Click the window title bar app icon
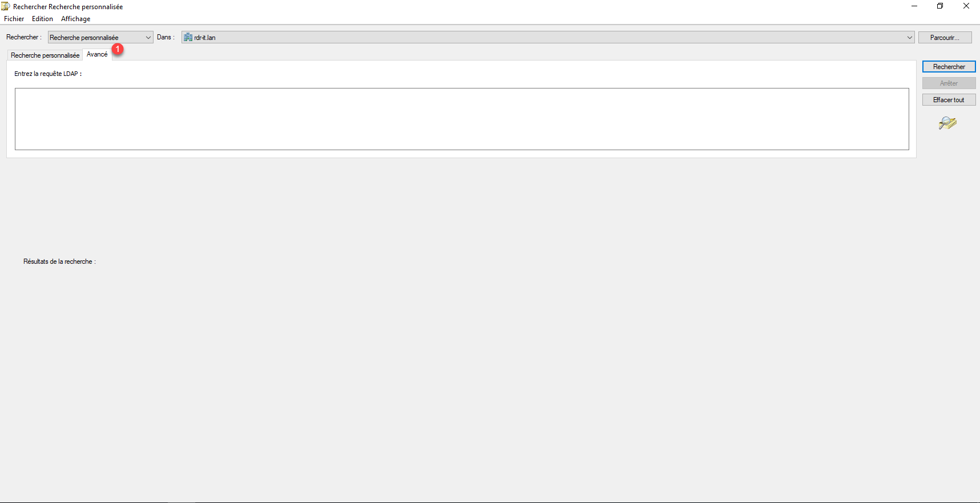The height and width of the screenshot is (503, 980). [6, 6]
